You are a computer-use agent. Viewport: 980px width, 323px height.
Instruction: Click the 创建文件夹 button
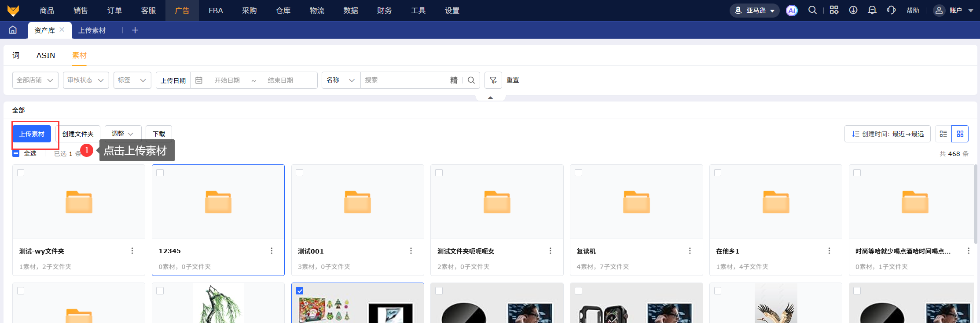pos(78,134)
